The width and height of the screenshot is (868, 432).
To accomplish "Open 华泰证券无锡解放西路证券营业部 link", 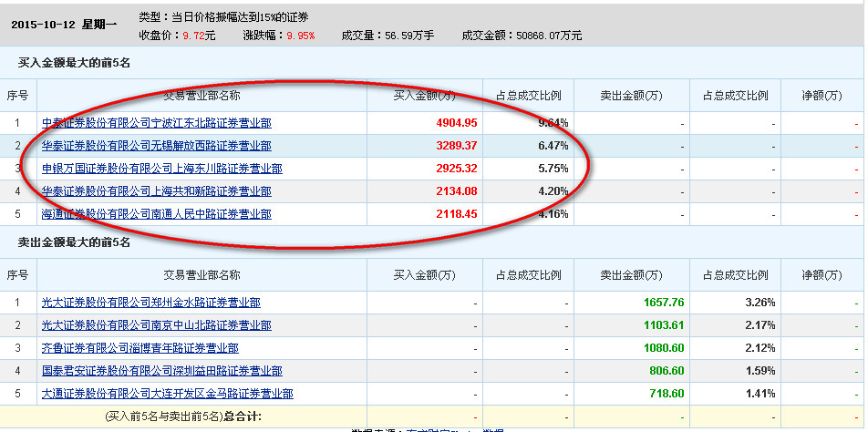I will click(157, 146).
